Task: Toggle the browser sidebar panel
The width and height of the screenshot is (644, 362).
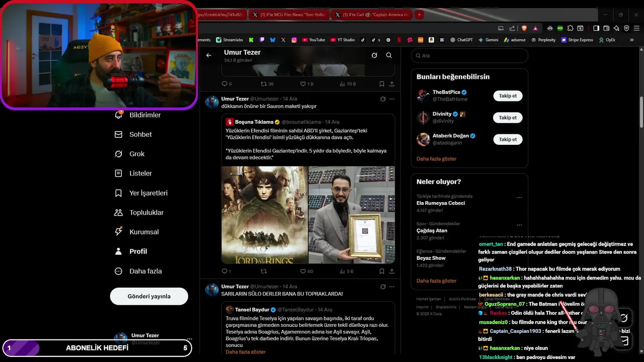Action: pyautogui.click(x=596, y=28)
